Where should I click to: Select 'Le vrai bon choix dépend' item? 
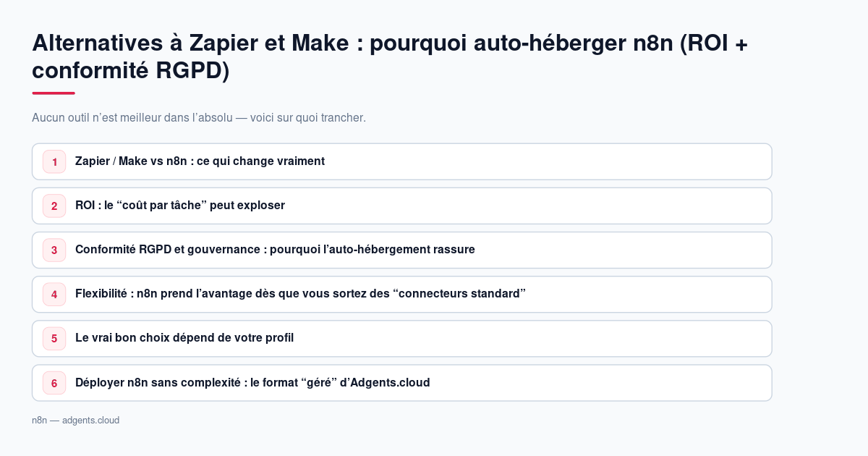pyautogui.click(x=402, y=338)
